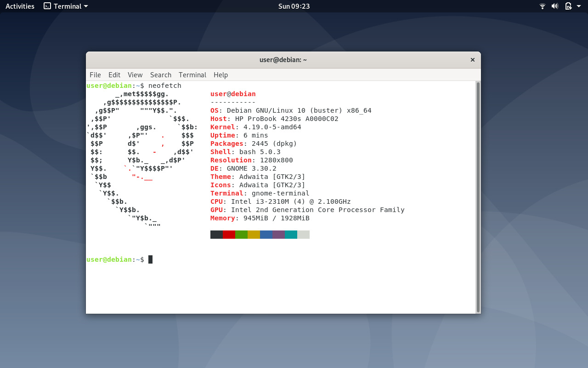
Task: Click the Wi-Fi status icon
Action: (x=543, y=6)
